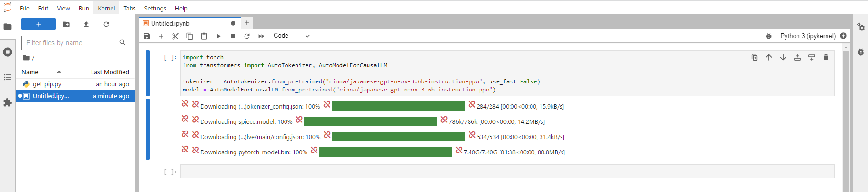This screenshot has width=868, height=192.
Task: Open the Kernel menu
Action: pos(106,8)
